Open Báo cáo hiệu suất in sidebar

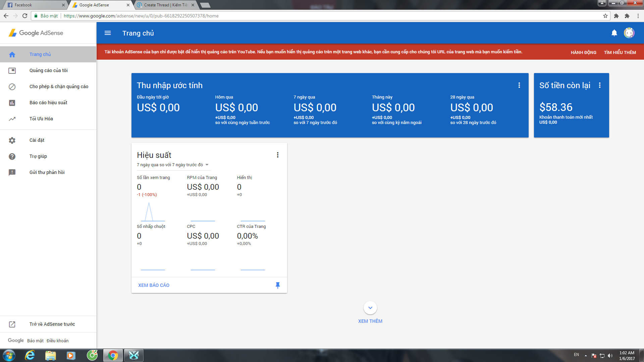pyautogui.click(x=48, y=103)
